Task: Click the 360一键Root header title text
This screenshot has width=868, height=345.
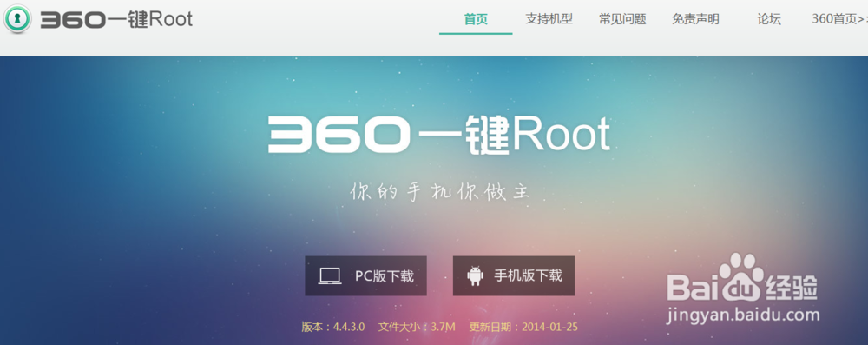Action: point(116,19)
